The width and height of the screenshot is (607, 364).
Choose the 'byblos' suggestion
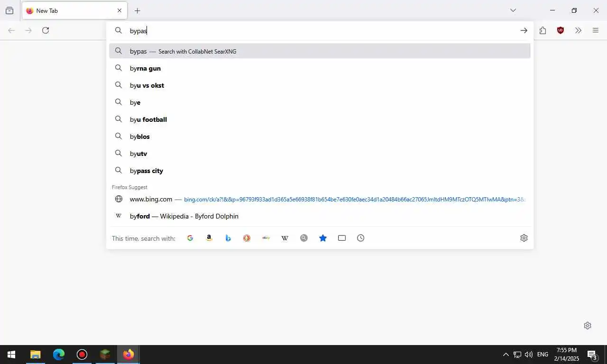point(320,136)
